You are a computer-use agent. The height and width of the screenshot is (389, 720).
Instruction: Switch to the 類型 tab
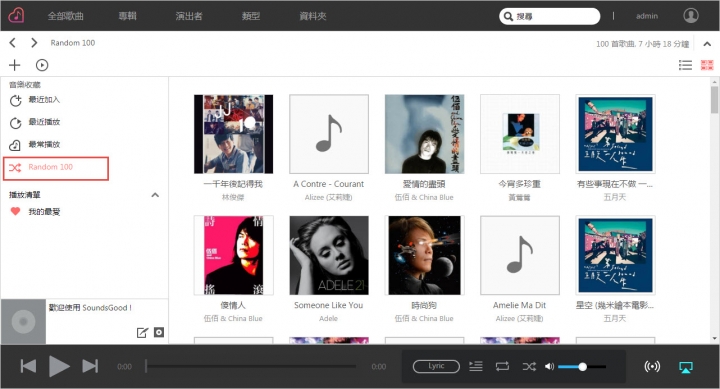pyautogui.click(x=251, y=16)
